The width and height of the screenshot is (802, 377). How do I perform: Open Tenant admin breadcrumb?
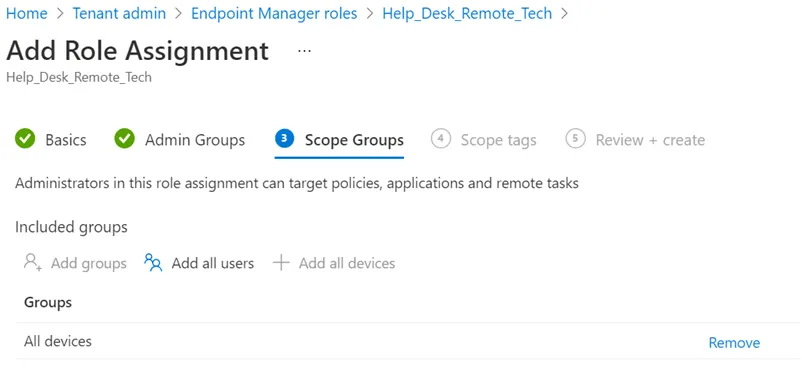tap(119, 13)
